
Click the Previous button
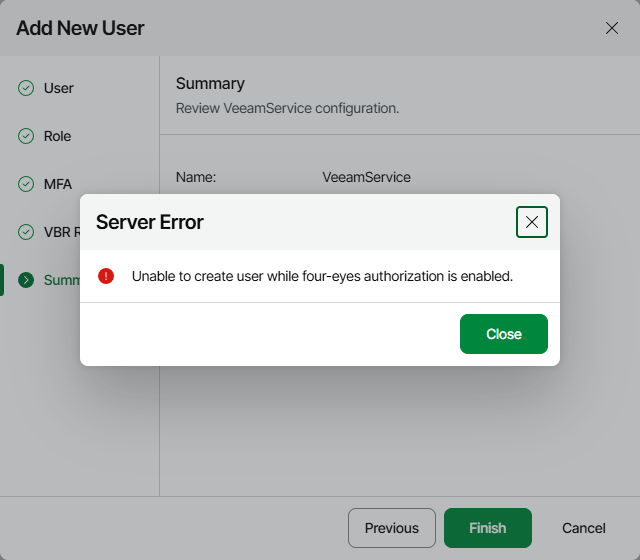(x=392, y=528)
